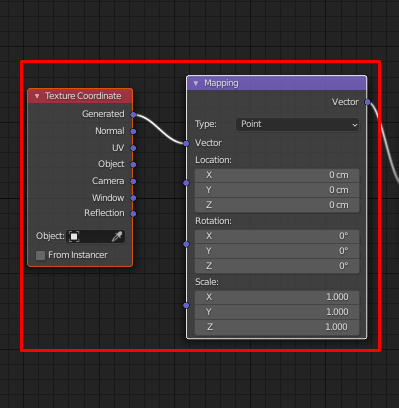Click the Window output socket
Screen dimensions: 399x408
point(133,198)
